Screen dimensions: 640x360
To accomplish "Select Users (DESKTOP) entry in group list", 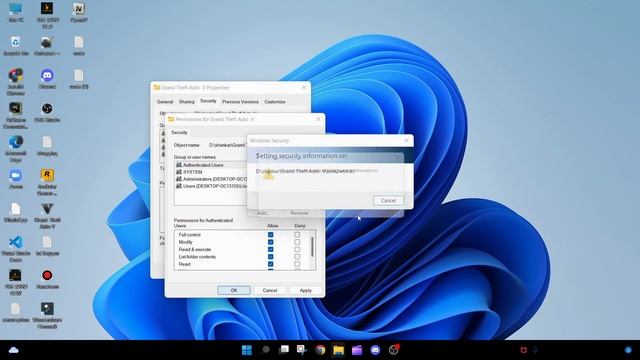I will pos(211,186).
